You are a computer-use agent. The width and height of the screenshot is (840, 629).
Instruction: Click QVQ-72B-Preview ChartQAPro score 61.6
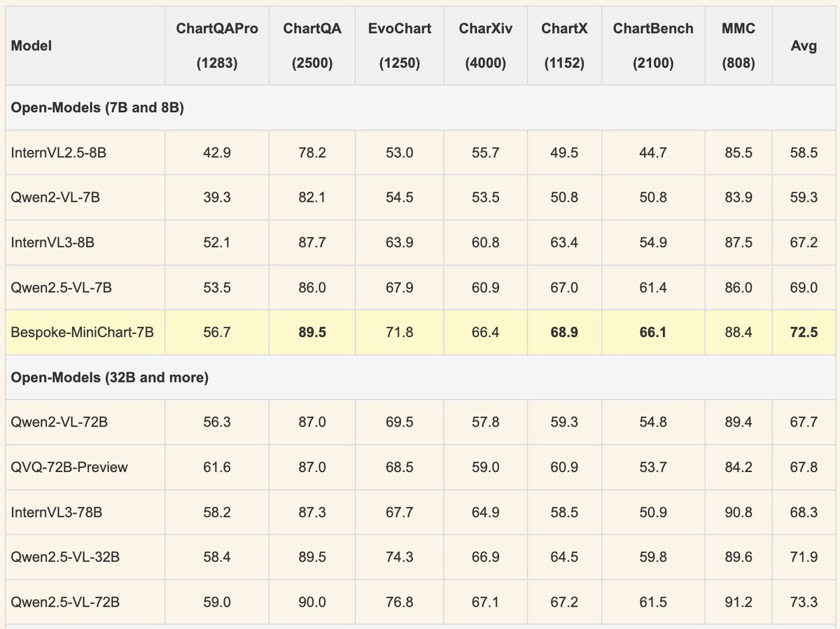point(217,466)
